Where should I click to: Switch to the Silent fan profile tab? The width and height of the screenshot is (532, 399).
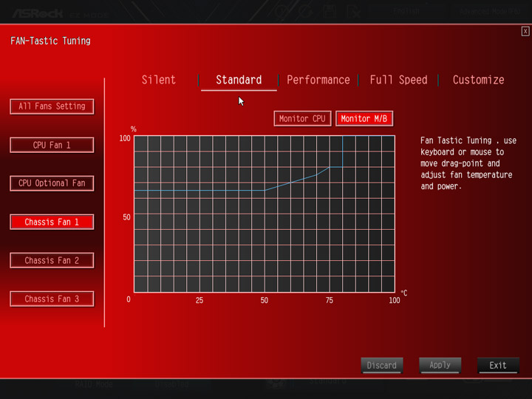pos(158,80)
